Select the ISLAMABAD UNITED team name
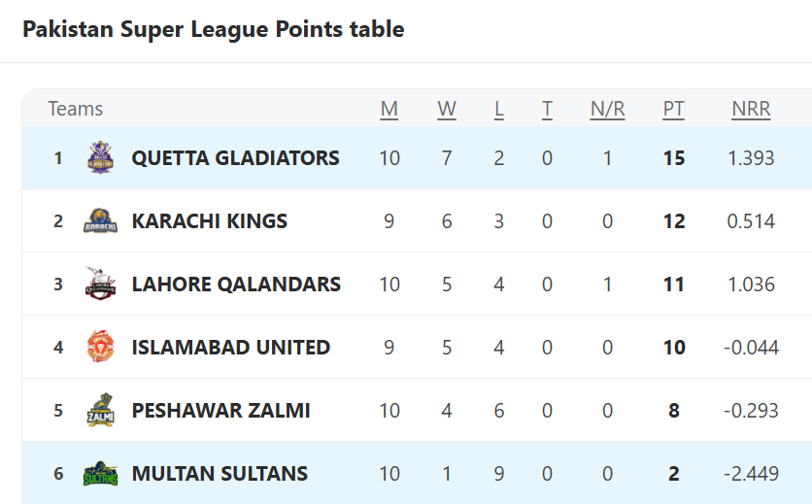This screenshot has height=504, width=812. point(231,348)
